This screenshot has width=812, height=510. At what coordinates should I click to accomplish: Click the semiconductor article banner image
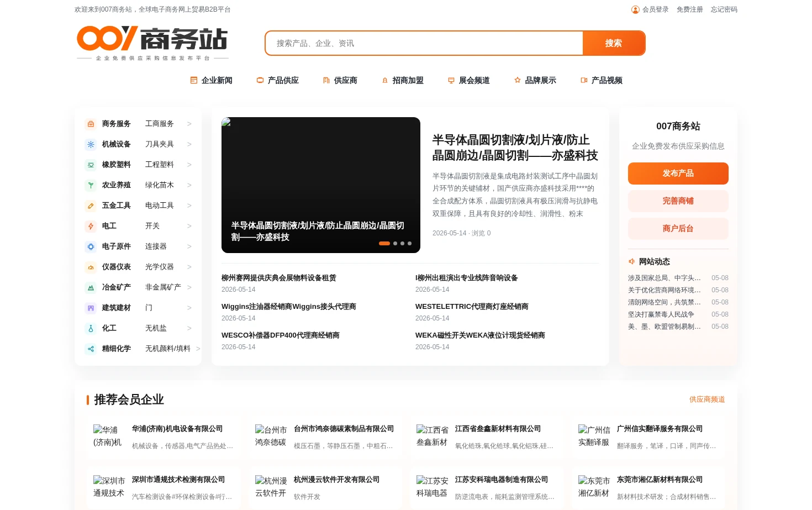tap(321, 185)
